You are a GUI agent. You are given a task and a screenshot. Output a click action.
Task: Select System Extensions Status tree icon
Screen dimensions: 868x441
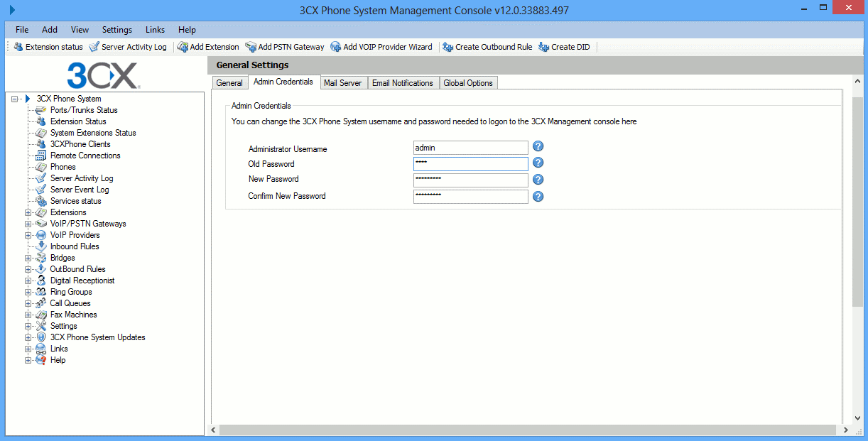(41, 133)
